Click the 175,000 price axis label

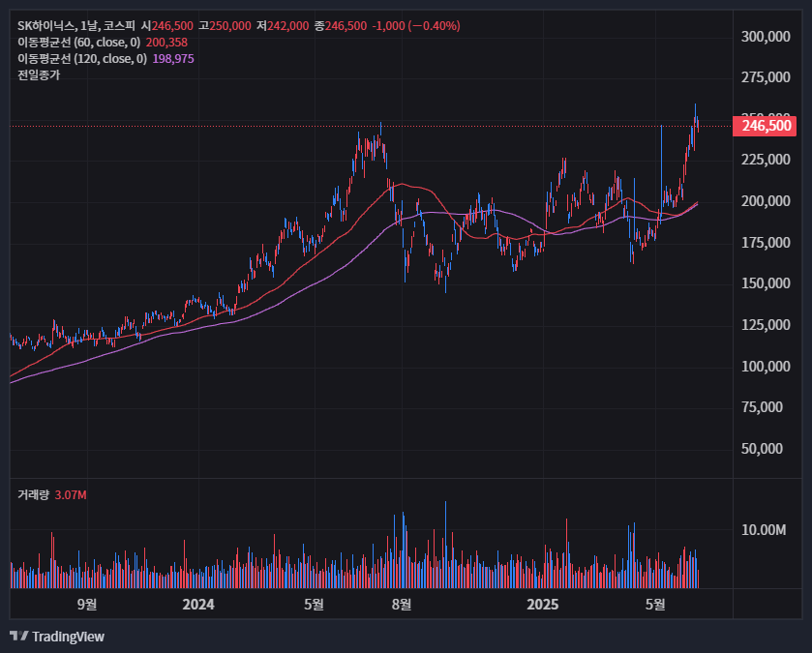point(766,243)
